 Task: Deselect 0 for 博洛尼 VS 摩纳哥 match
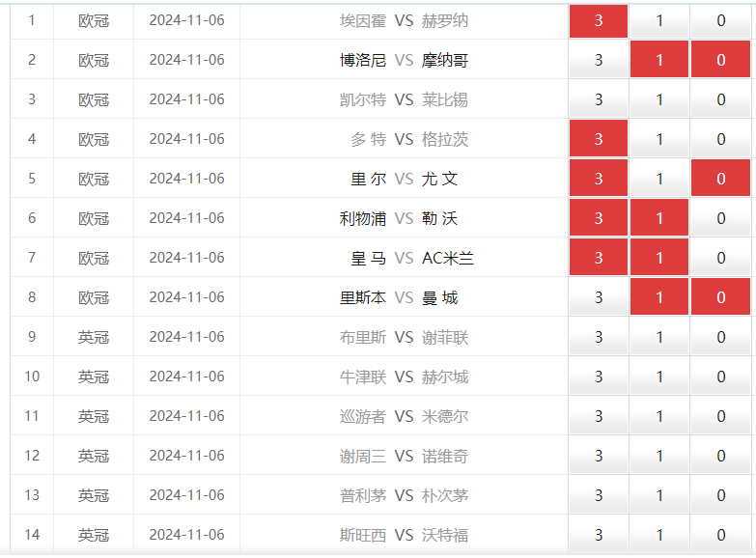(x=721, y=60)
